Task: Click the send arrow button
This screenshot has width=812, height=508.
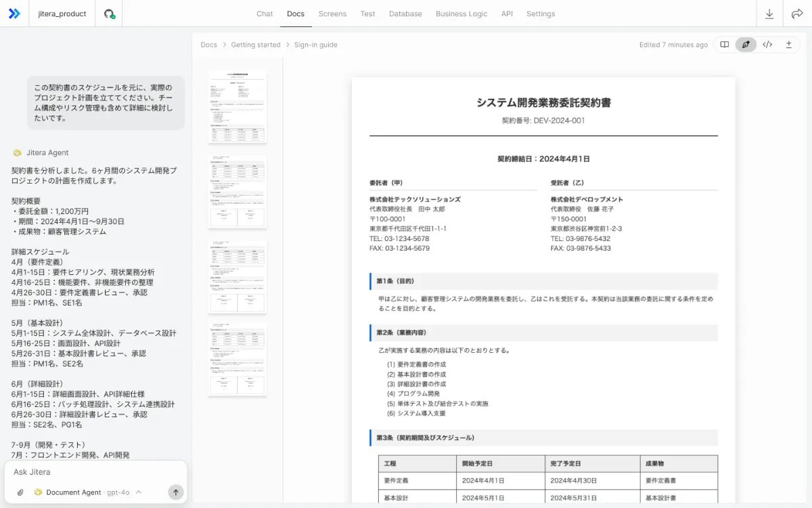Action: [175, 492]
